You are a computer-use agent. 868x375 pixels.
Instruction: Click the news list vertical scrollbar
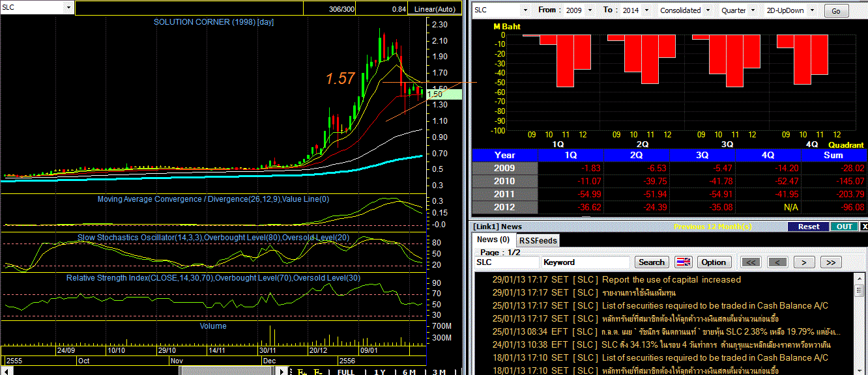click(859, 324)
